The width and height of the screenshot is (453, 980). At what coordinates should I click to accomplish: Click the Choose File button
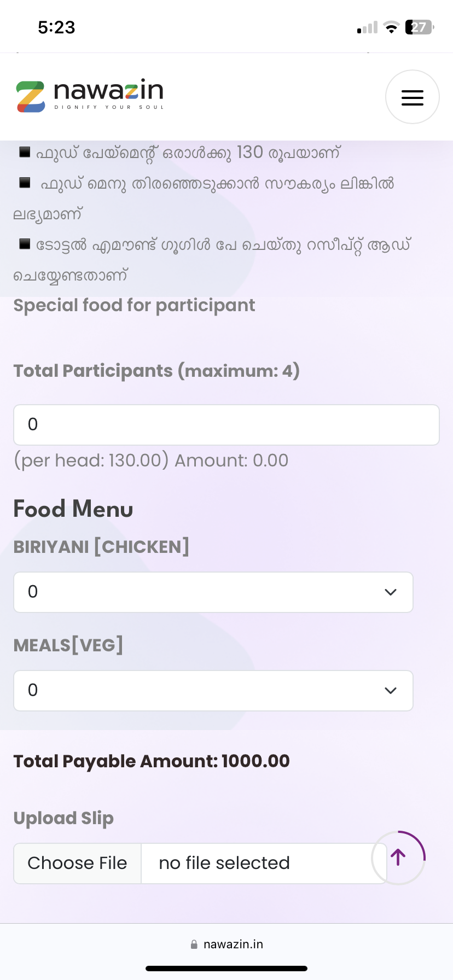[x=77, y=864]
